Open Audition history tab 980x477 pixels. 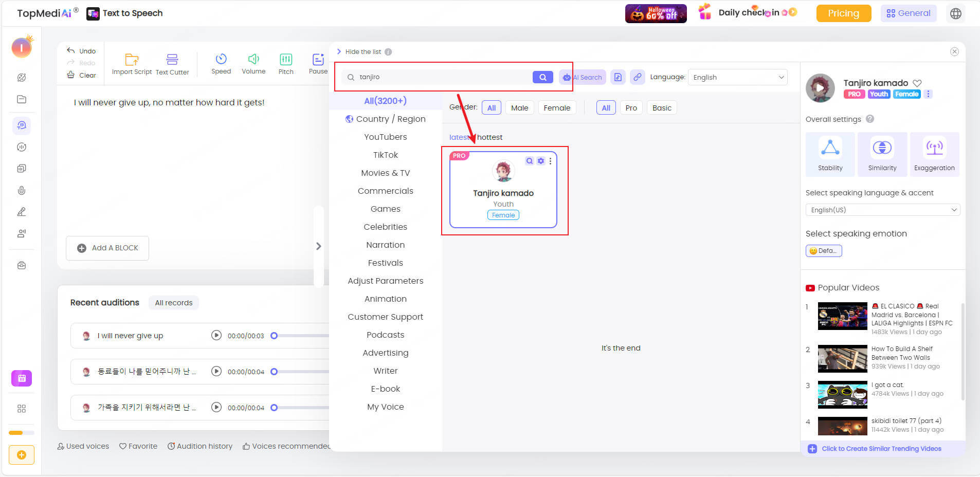click(x=200, y=446)
